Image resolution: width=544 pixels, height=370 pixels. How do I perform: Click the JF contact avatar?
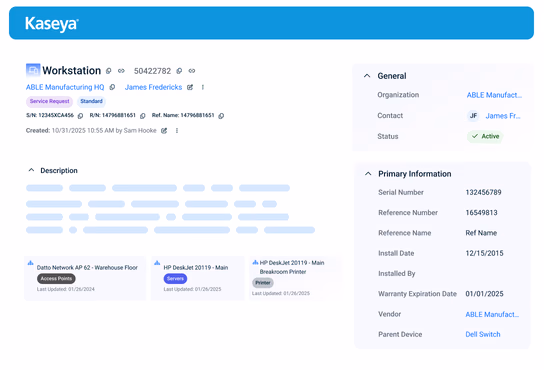coord(473,116)
